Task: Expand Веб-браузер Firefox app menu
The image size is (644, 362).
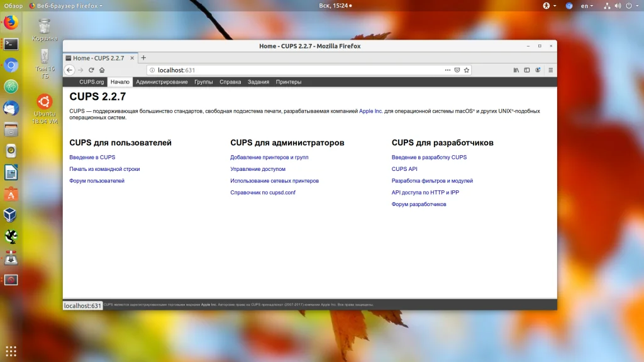Action: pos(65,6)
